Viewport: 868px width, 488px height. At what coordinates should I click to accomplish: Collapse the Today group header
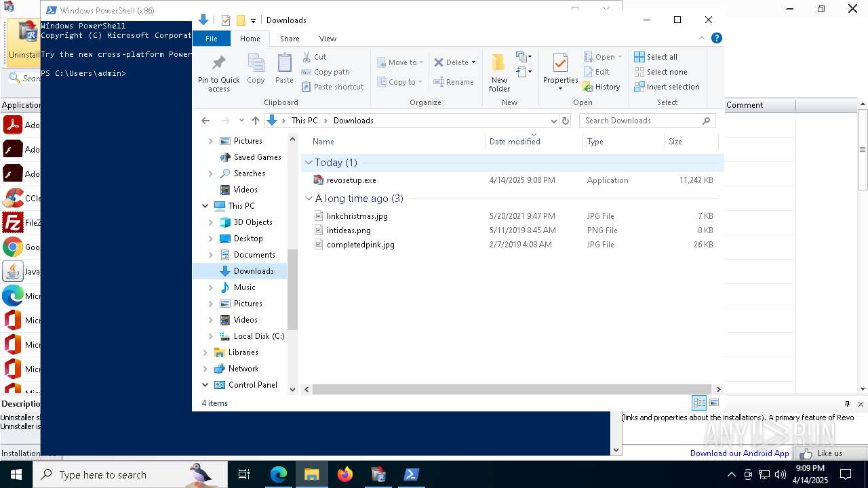309,163
